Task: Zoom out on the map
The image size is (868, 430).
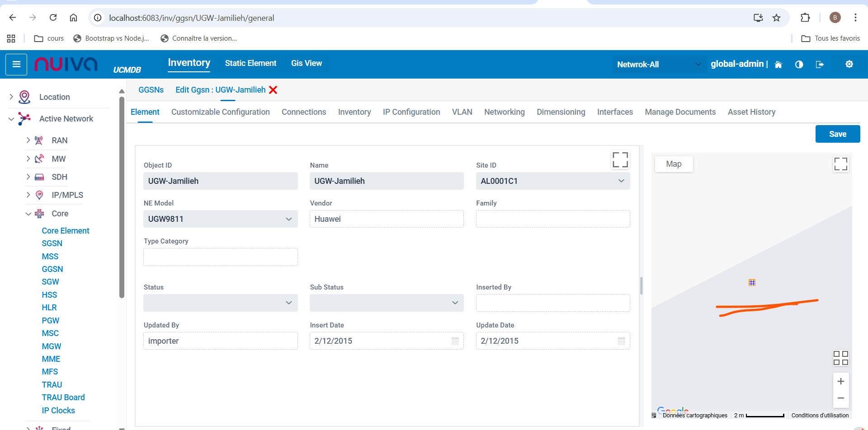Action: [x=840, y=398]
